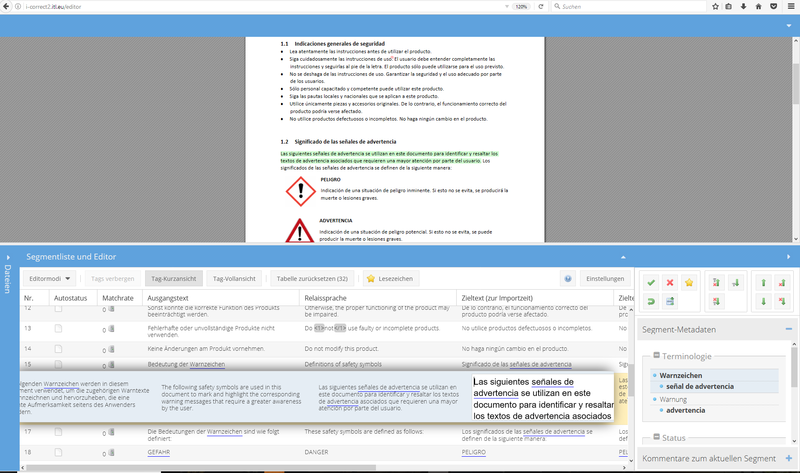Click the matchrate icon in row 13
Viewport: 800px width, 473px height.
pyautogui.click(x=111, y=329)
